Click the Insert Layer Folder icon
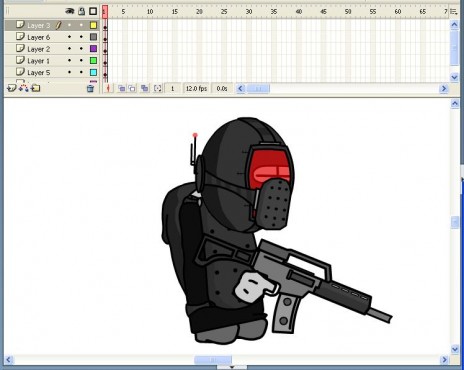Image resolution: width=464 pixels, height=370 pixels. pyautogui.click(x=36, y=88)
